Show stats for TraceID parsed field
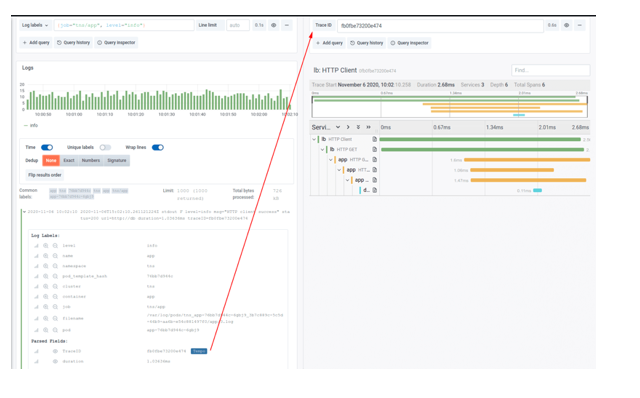The width and height of the screenshot is (640, 398). (x=36, y=351)
